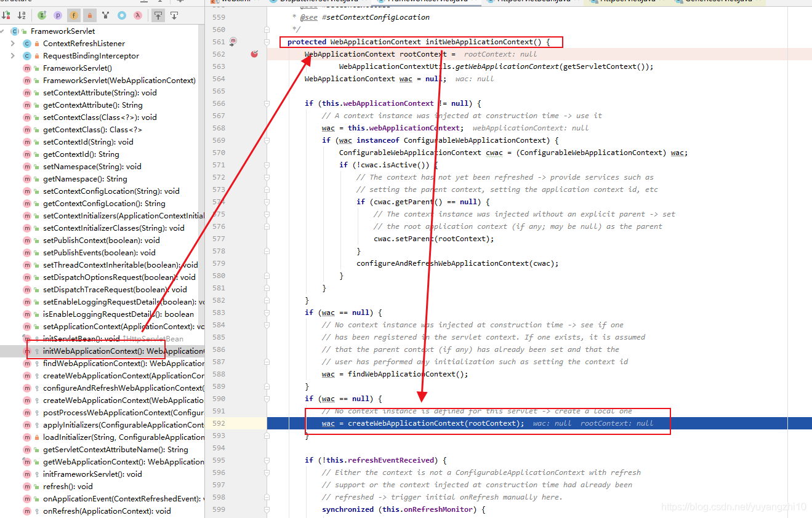This screenshot has width=812, height=518.
Task: Fold the refreshEventReceived block at line 595
Action: pos(267,460)
